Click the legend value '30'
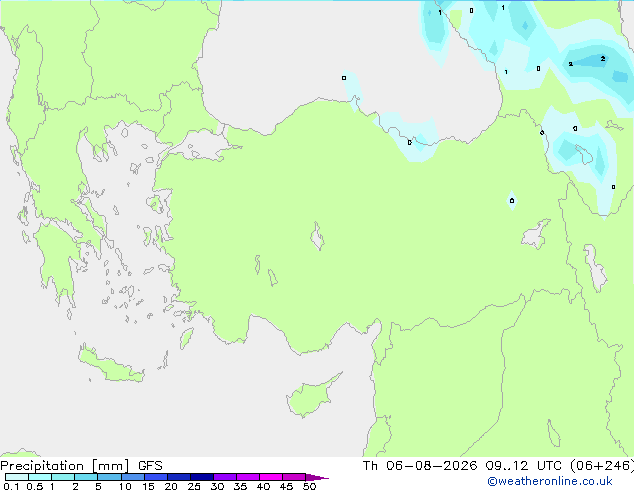This screenshot has height=490, width=634. [217, 486]
